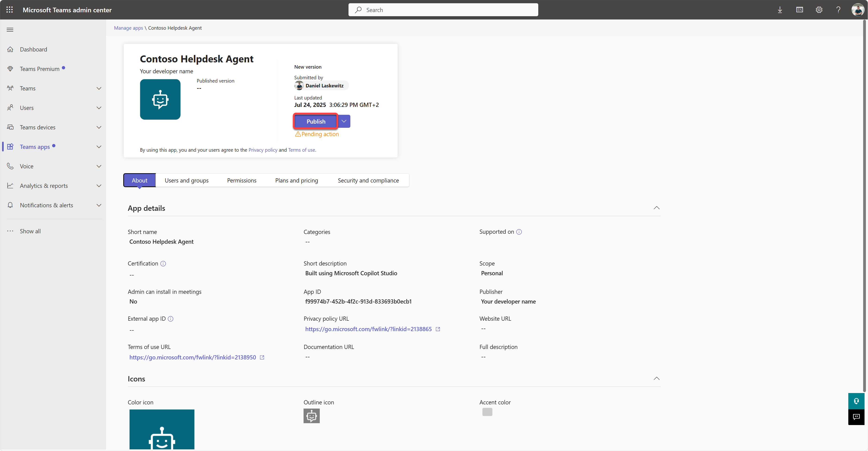This screenshot has width=868, height=451.
Task: Switch to the Permissions tab
Action: pos(242,180)
